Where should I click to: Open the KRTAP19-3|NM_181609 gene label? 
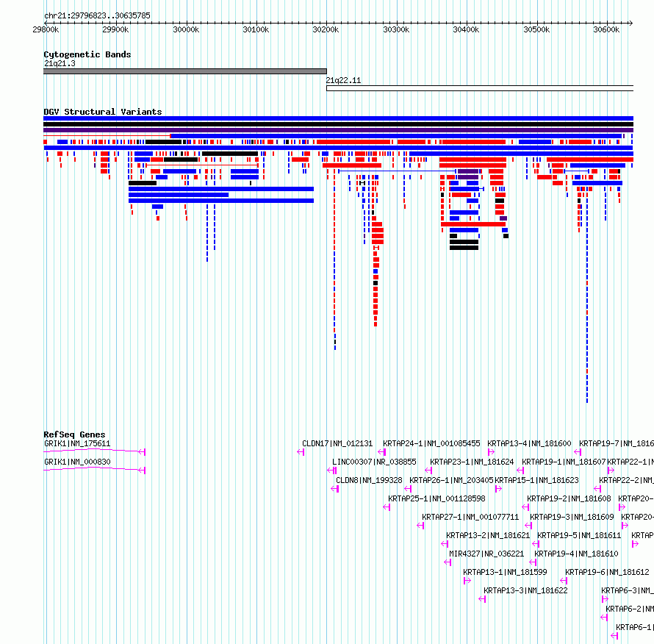[572, 517]
